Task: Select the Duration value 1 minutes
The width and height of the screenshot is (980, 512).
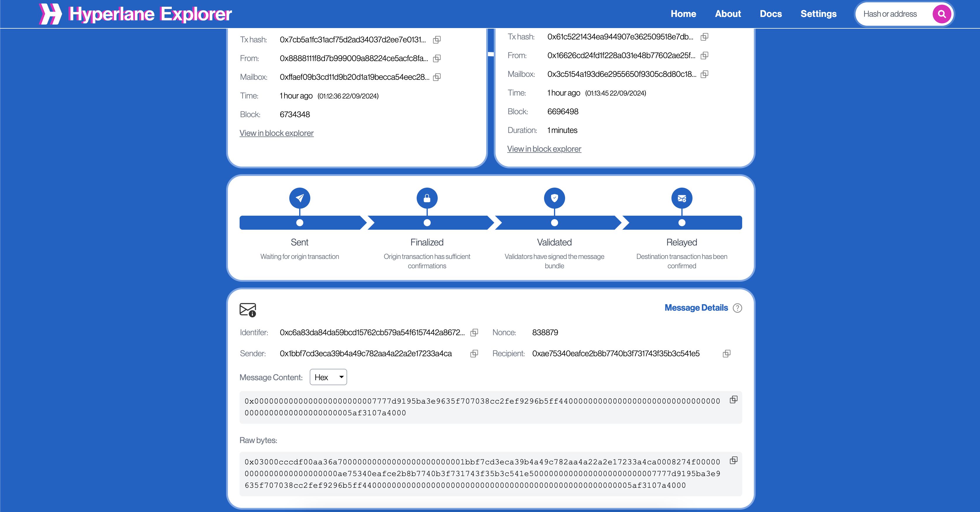Action: pyautogui.click(x=562, y=130)
